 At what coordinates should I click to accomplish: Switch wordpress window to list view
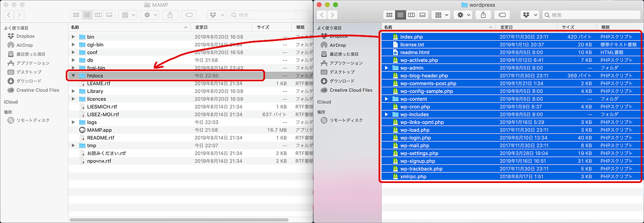click(x=400, y=15)
